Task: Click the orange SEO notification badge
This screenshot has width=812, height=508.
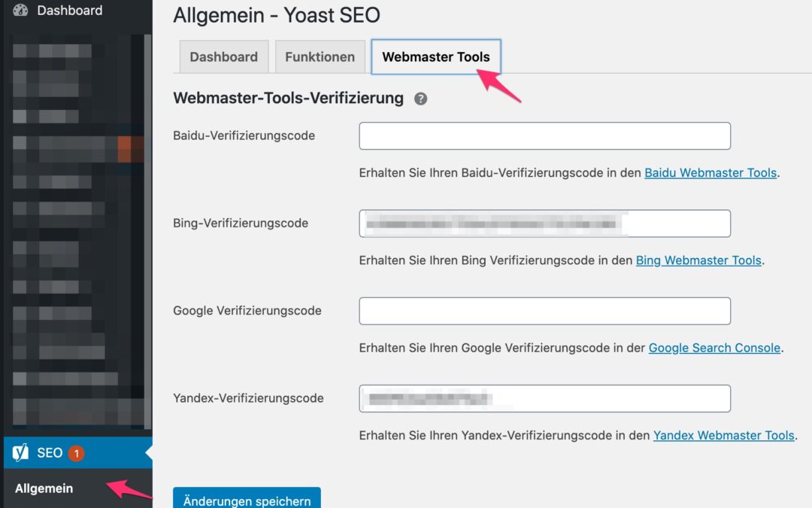Action: coord(76,453)
